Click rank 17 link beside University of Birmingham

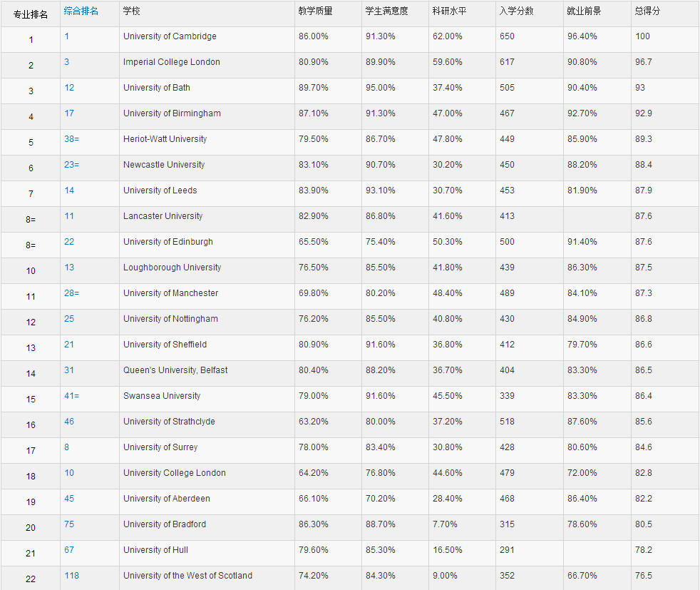tap(69, 113)
